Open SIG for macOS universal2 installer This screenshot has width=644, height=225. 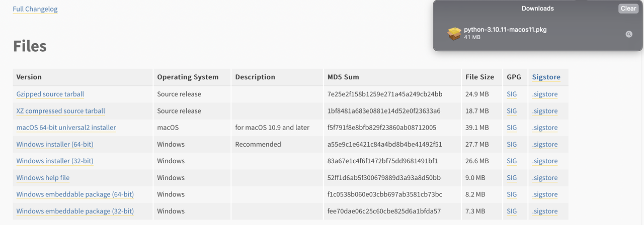coord(512,128)
